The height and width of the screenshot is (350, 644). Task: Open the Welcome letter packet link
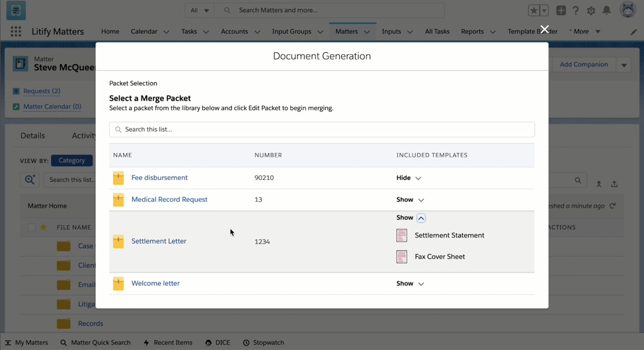click(155, 283)
